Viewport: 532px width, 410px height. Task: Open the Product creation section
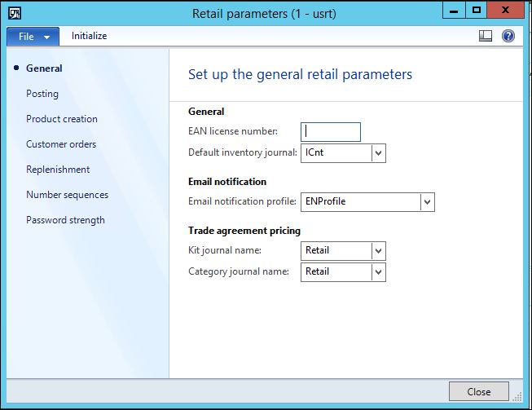point(62,119)
